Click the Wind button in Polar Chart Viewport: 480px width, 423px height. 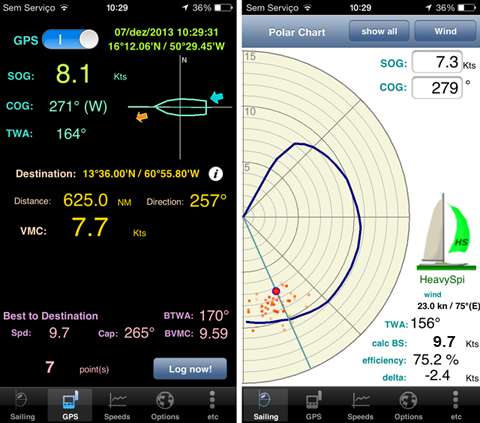click(445, 31)
